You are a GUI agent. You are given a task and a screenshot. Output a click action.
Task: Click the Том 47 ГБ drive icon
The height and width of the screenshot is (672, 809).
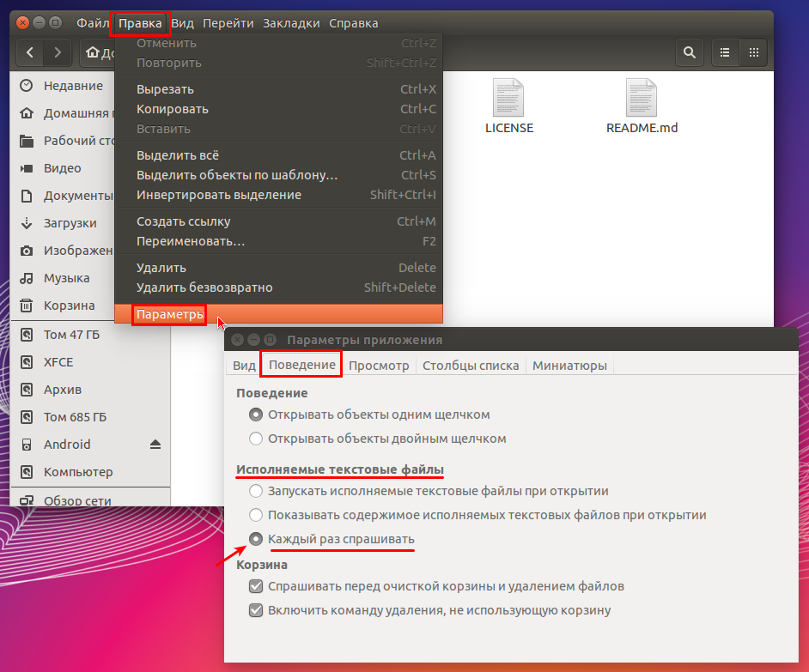(x=27, y=335)
